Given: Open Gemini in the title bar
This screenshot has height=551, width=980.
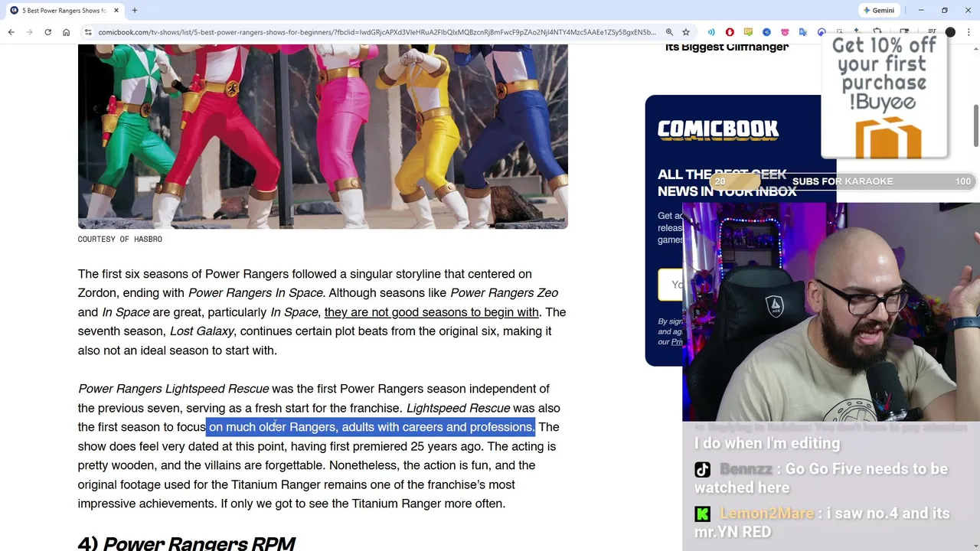Looking at the screenshot, I should pos(878,10).
